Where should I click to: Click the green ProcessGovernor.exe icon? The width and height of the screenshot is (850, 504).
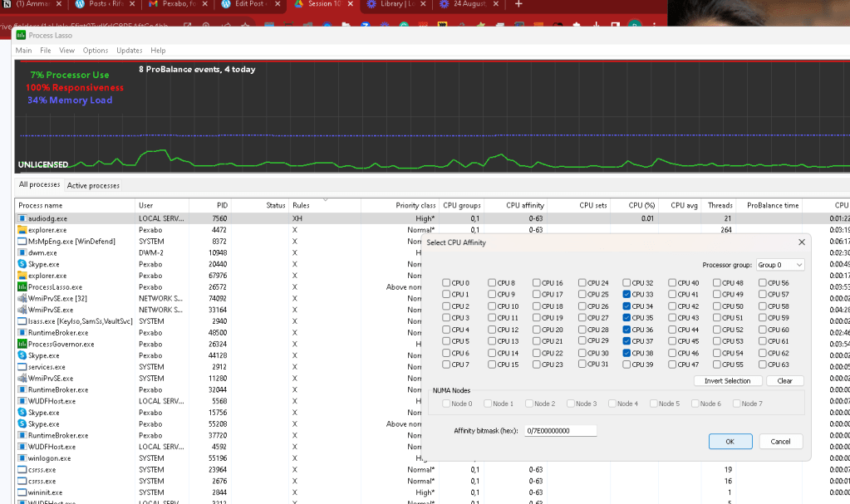[22, 344]
